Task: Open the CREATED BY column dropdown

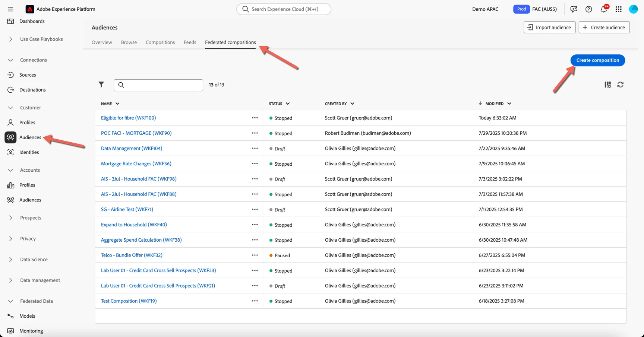Action: click(352, 104)
